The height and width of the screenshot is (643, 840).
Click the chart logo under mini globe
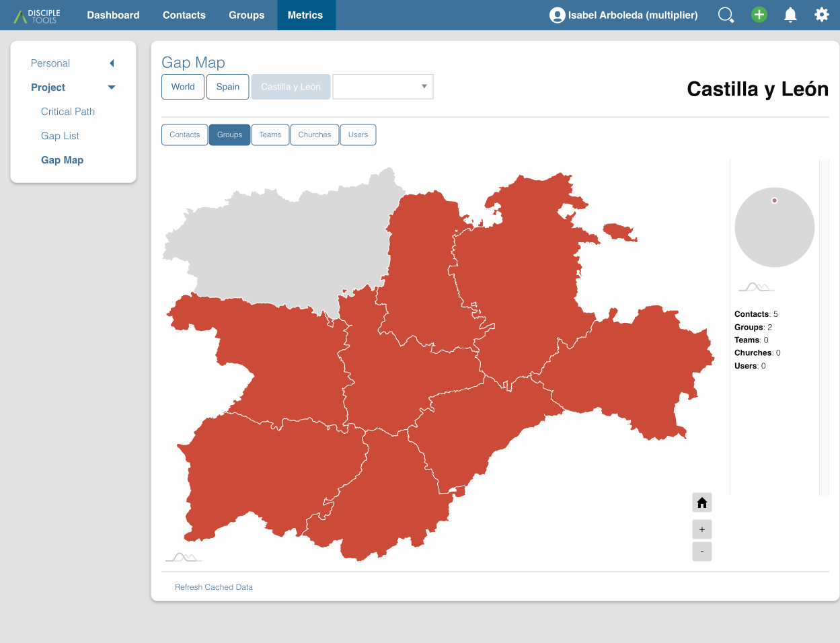(x=757, y=287)
